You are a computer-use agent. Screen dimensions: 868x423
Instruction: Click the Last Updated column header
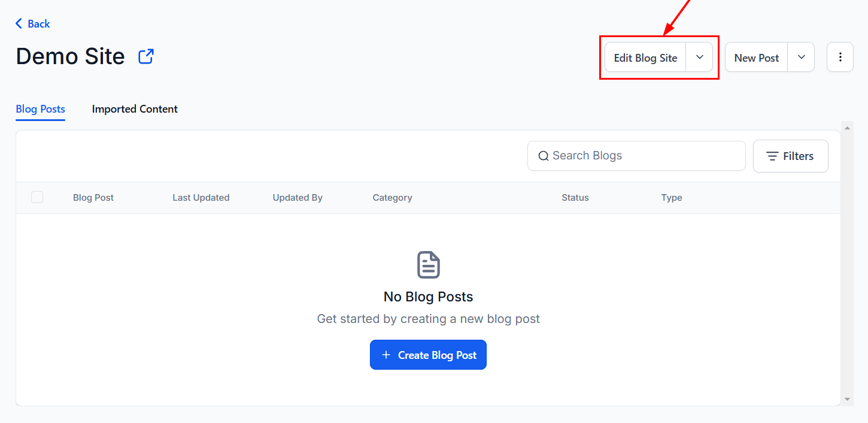[201, 198]
